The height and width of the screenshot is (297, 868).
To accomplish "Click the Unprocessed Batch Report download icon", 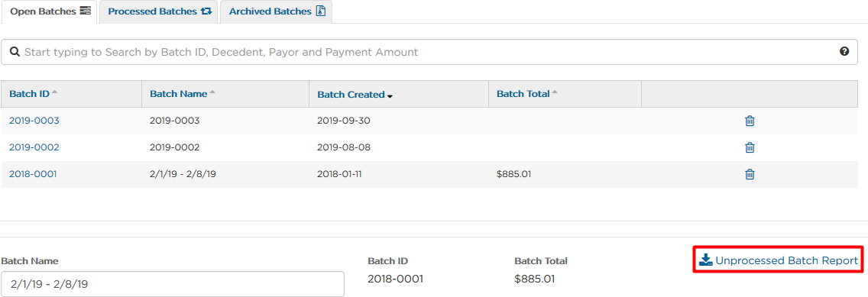I will [705, 260].
